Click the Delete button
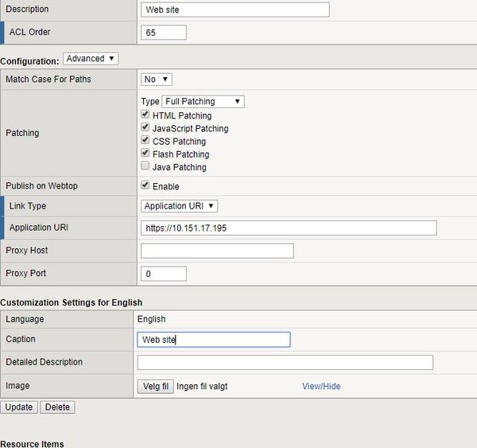 tap(57, 407)
